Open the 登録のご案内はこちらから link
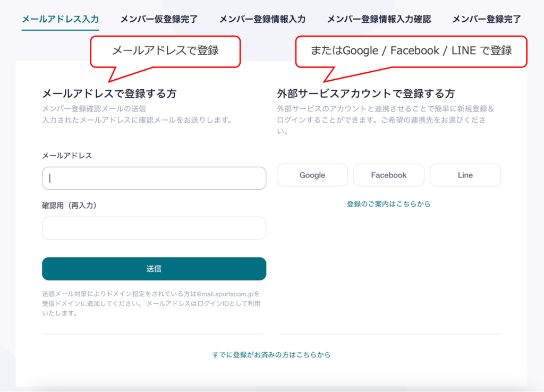The height and width of the screenshot is (392, 544). tap(388, 204)
